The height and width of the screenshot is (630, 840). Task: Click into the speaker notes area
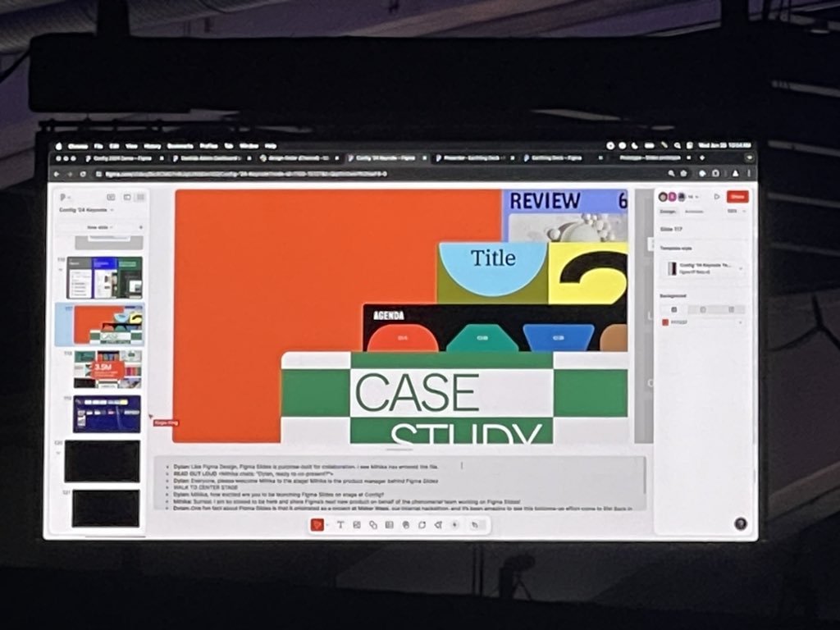399,483
